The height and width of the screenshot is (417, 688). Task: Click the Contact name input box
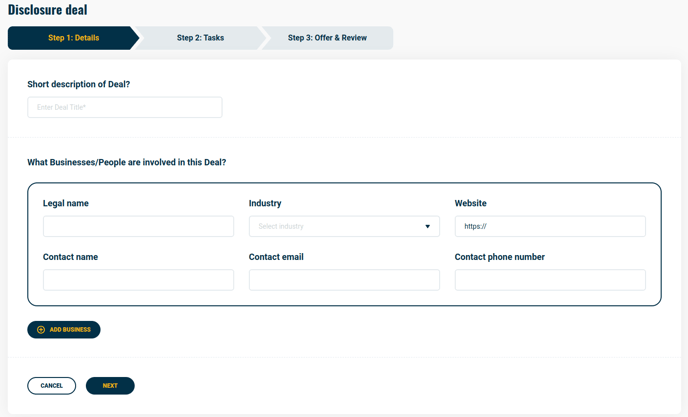[138, 280]
